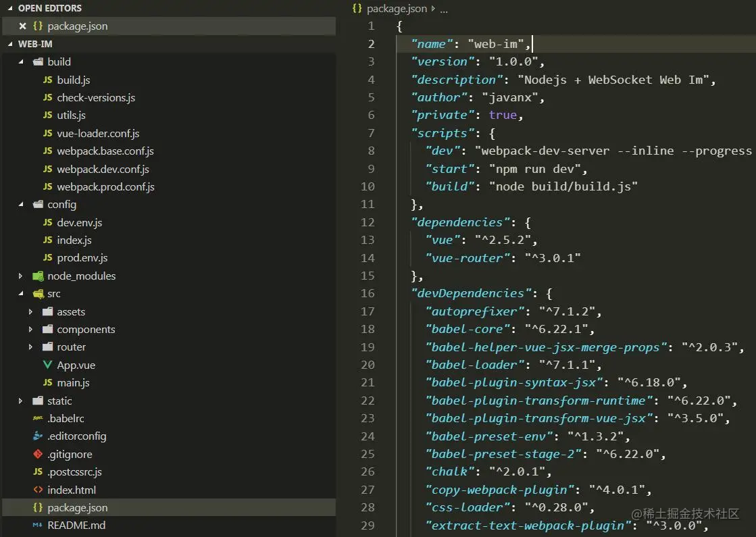Expand the assets folder arrow
Image resolution: width=756 pixels, height=537 pixels.
(30, 312)
